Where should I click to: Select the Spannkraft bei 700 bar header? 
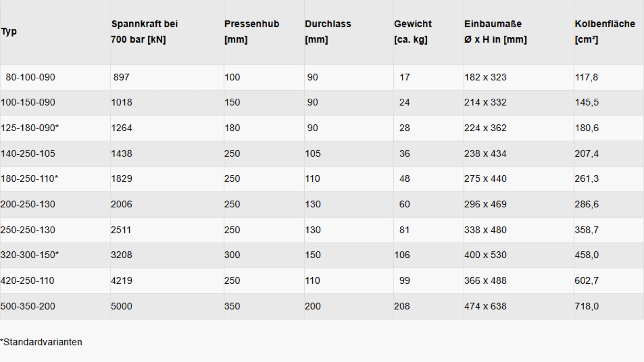tap(145, 32)
